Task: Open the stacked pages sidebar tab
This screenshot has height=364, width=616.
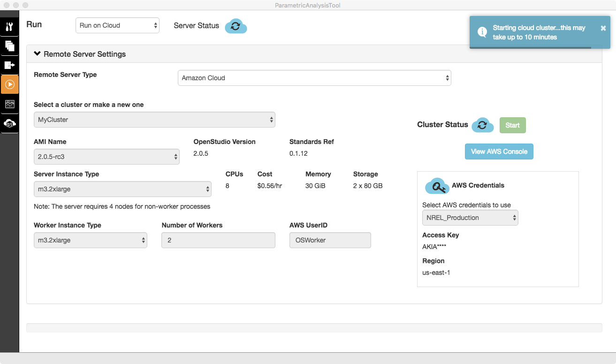Action: 9,46
